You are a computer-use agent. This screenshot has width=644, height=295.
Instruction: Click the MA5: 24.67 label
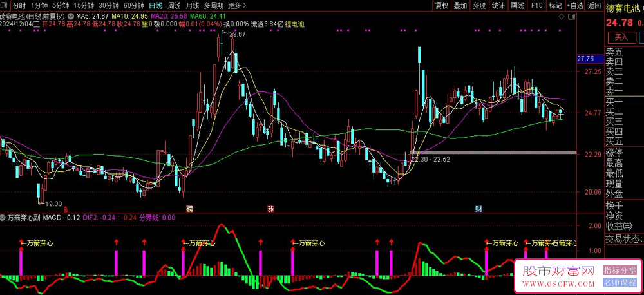(x=92, y=16)
